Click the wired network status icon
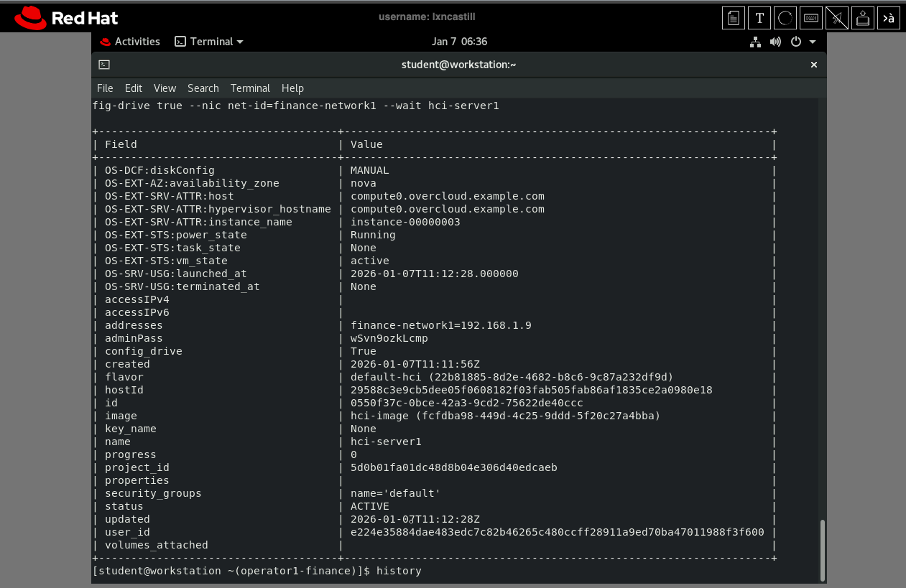This screenshot has width=906, height=588. coord(755,42)
